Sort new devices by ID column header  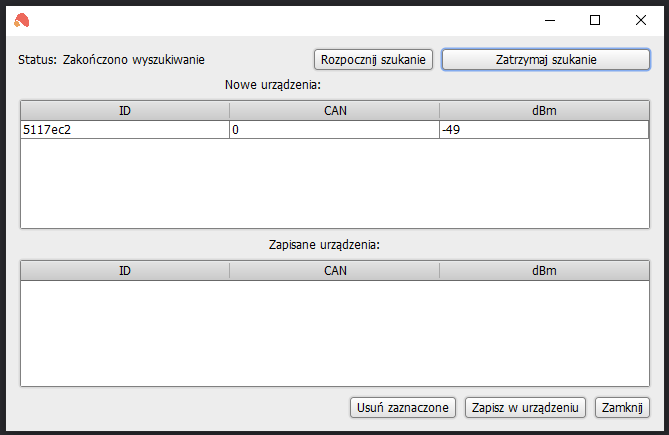tap(125, 111)
